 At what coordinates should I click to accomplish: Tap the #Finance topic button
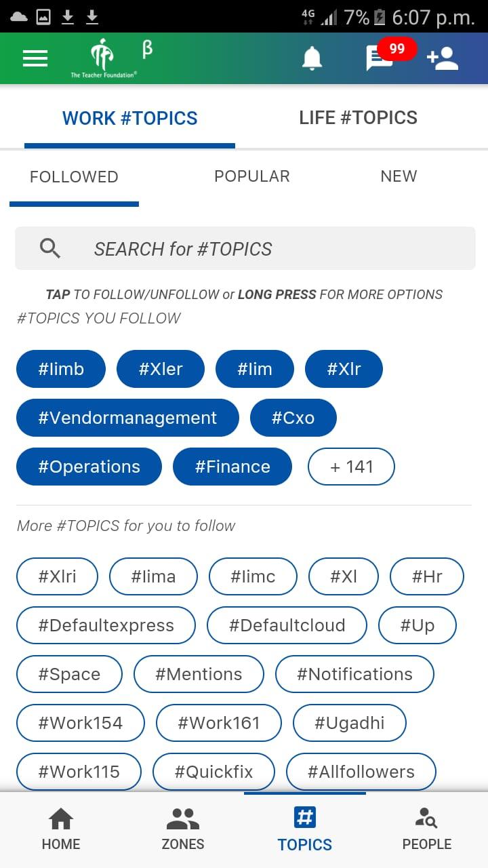tap(232, 467)
